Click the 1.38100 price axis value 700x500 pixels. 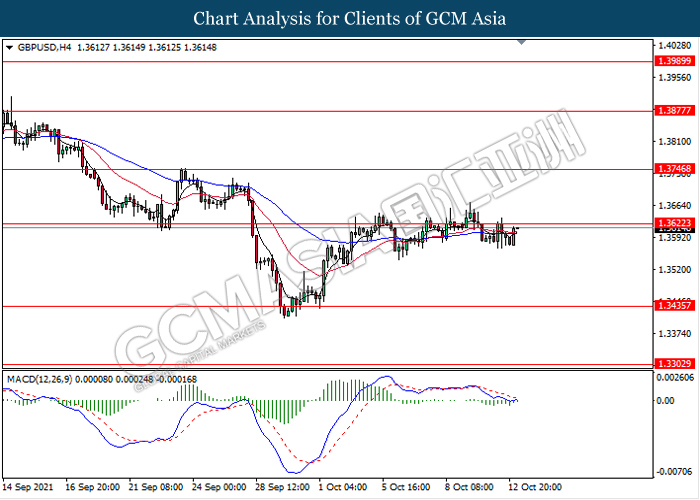[x=677, y=142]
